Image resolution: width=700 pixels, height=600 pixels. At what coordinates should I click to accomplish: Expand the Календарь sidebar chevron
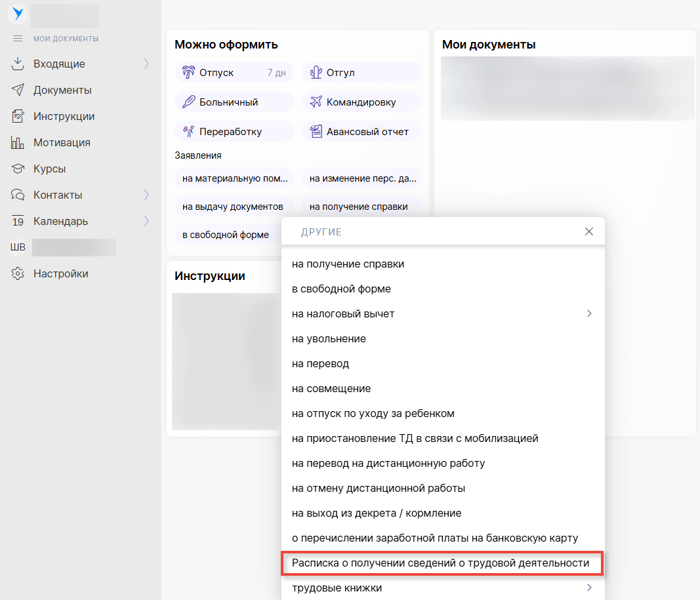pyautogui.click(x=146, y=221)
